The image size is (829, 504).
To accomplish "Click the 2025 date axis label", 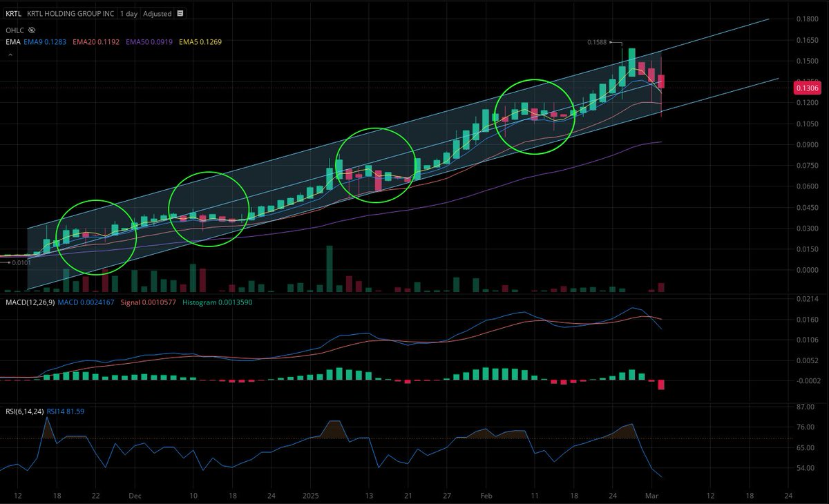I will point(310,496).
